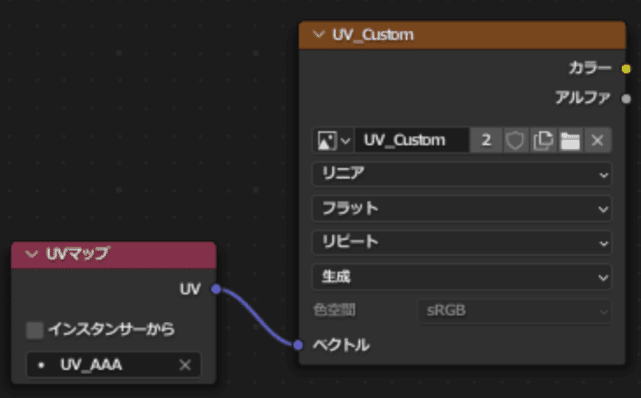This screenshot has width=641, height=398.
Task: Enable the インスタンサーから checkbox
Action: (35, 330)
